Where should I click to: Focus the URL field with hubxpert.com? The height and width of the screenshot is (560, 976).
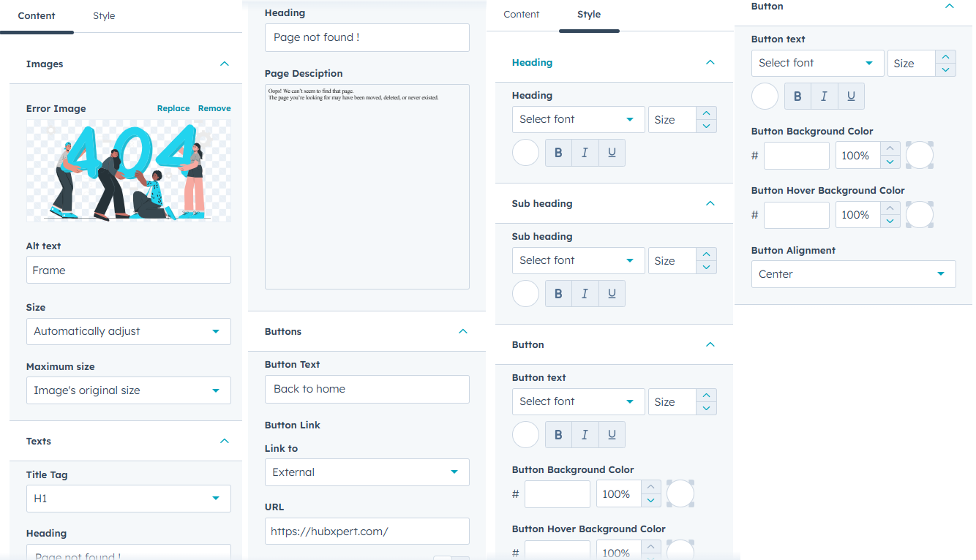[x=367, y=531]
